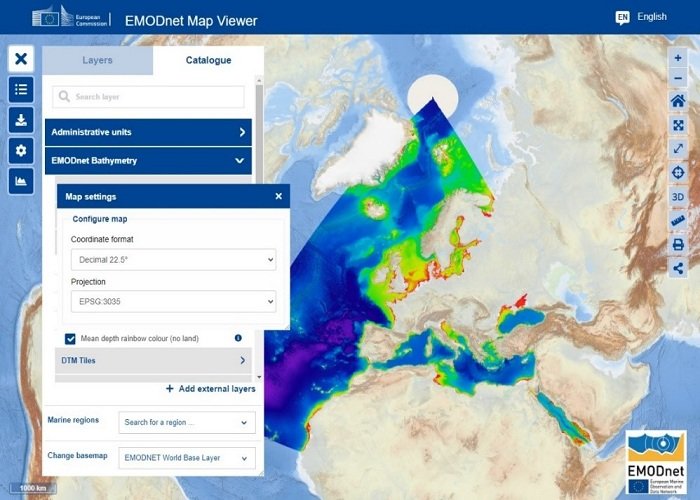Image resolution: width=700 pixels, height=500 pixels.
Task: Click catalogue scrollbar down arrow
Action: (x=259, y=378)
